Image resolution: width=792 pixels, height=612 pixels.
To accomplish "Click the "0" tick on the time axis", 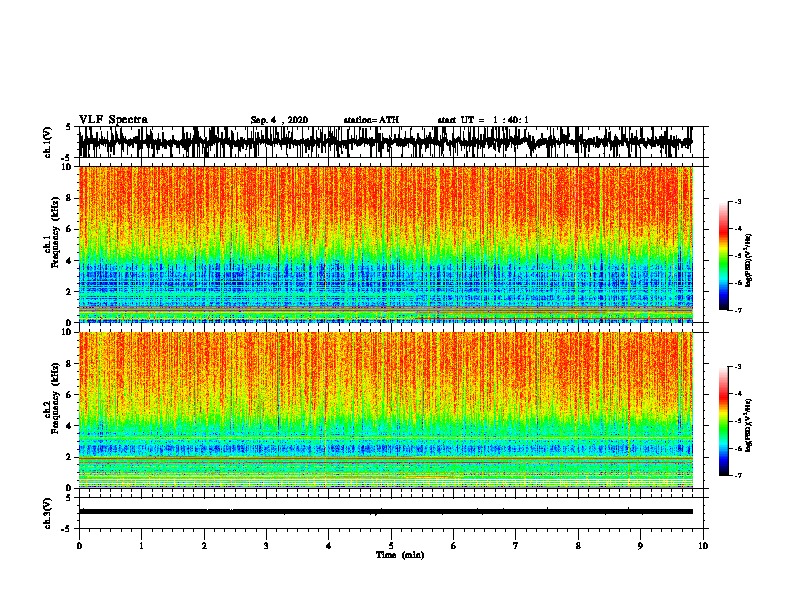I will pyautogui.click(x=79, y=546).
